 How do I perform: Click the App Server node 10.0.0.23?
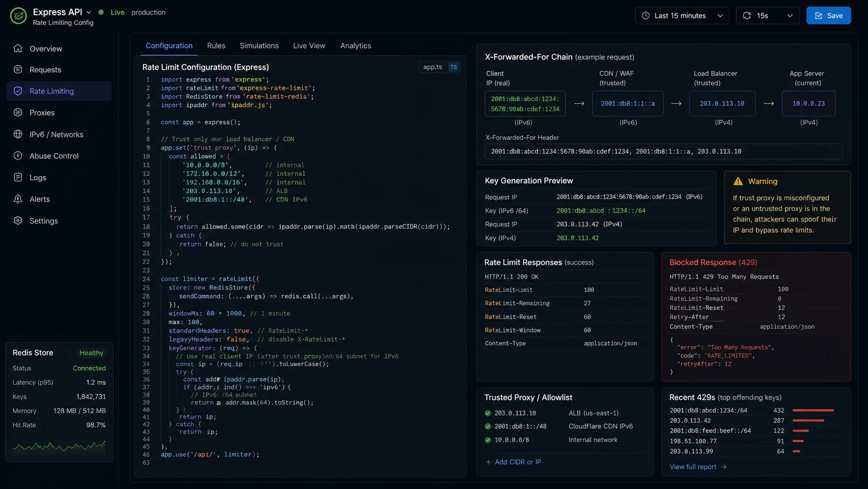pos(808,103)
